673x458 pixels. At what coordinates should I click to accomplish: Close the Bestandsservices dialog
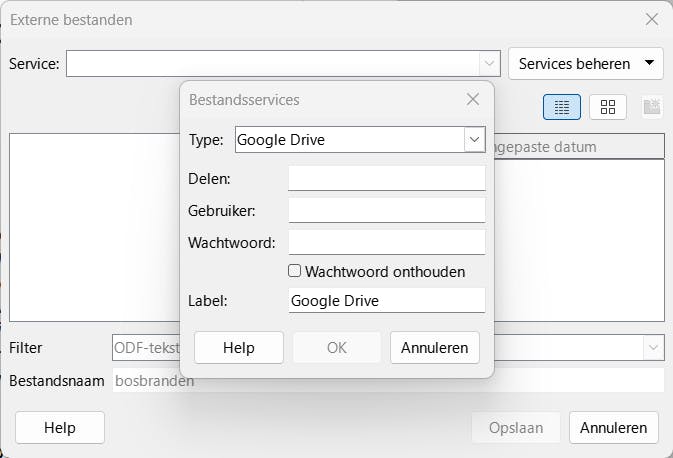click(474, 99)
